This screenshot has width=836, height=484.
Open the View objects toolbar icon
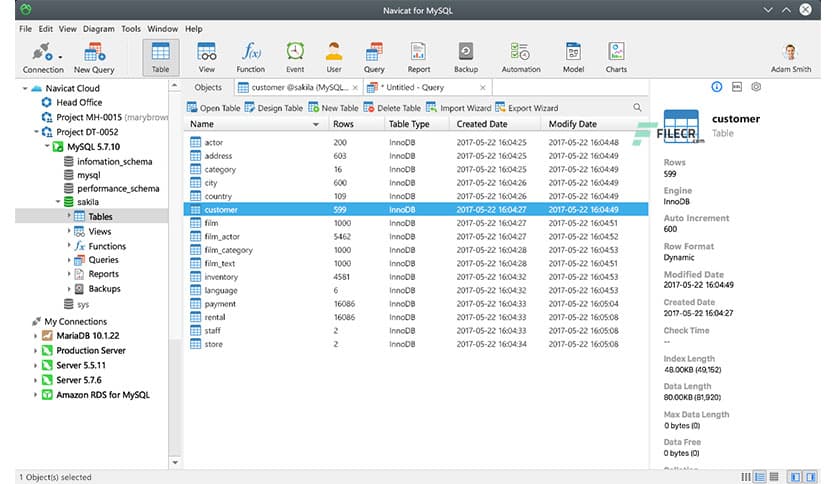[207, 58]
